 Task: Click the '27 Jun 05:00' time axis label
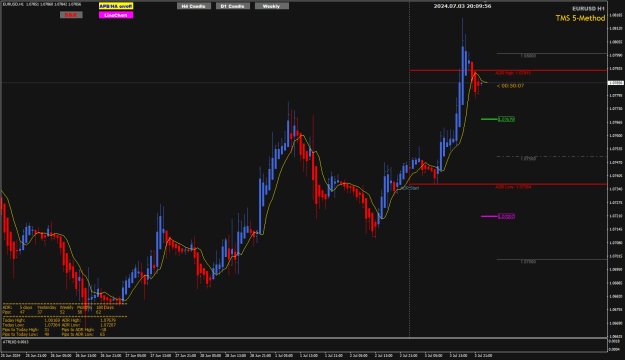click(136, 355)
